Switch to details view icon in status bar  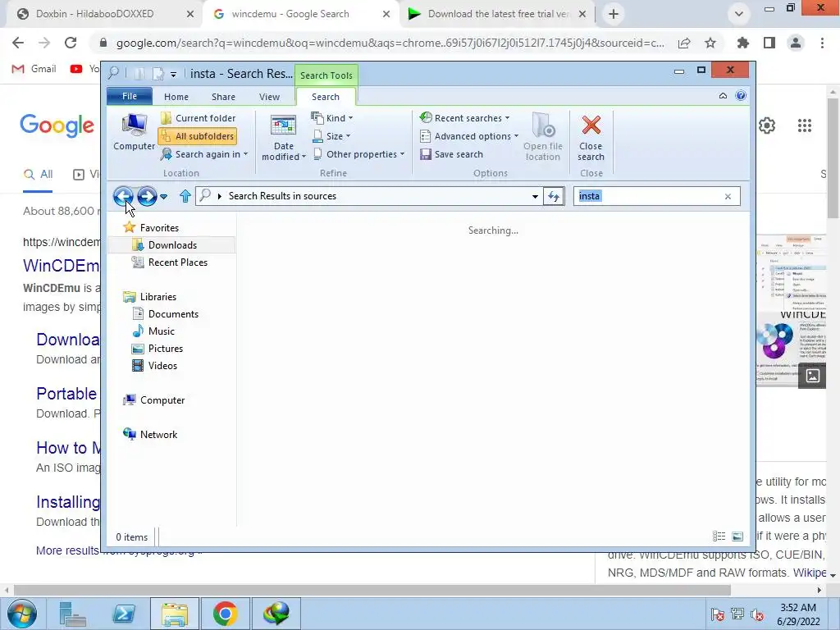719,536
